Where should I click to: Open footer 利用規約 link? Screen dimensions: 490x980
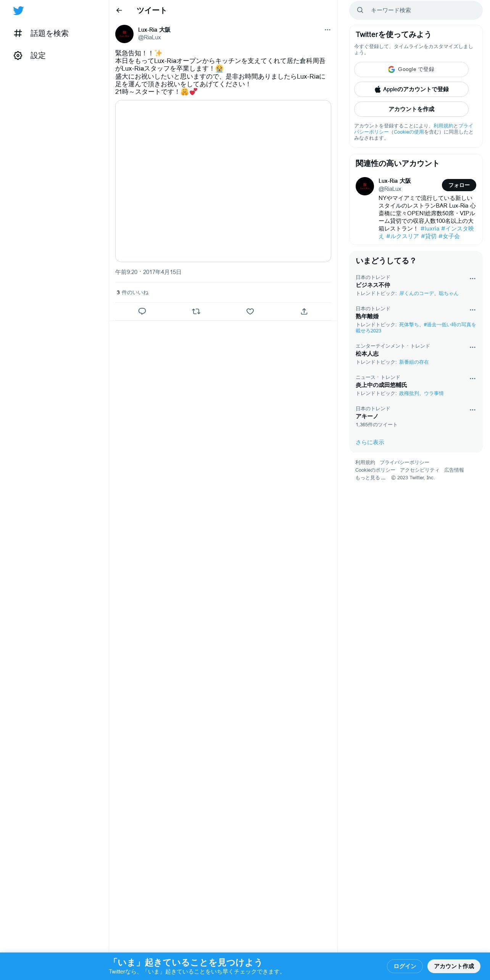(365, 463)
